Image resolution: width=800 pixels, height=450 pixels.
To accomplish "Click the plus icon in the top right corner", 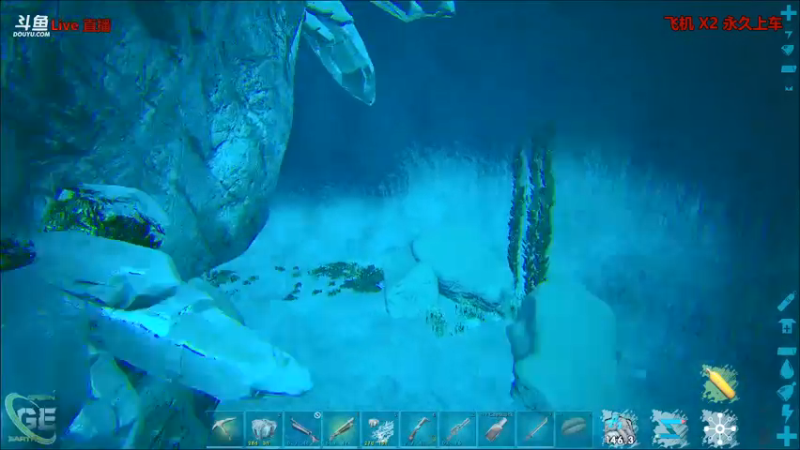I will pos(789,14).
